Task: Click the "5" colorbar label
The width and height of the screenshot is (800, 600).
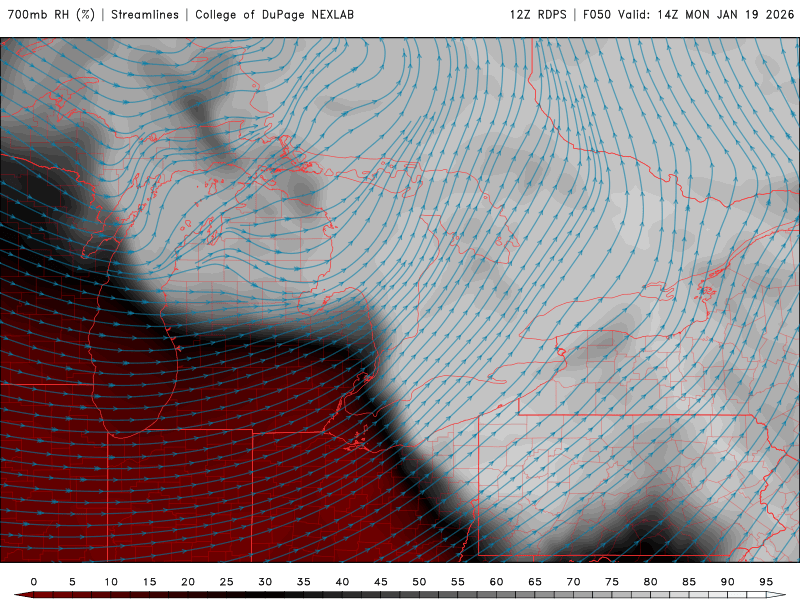Action: [x=72, y=582]
